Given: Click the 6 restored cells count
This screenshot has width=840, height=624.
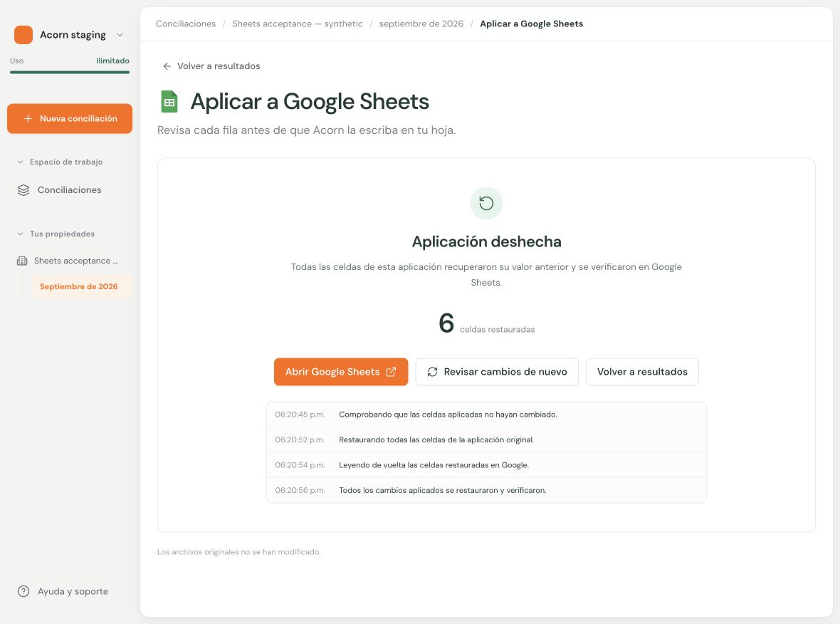Looking at the screenshot, I should [x=446, y=323].
